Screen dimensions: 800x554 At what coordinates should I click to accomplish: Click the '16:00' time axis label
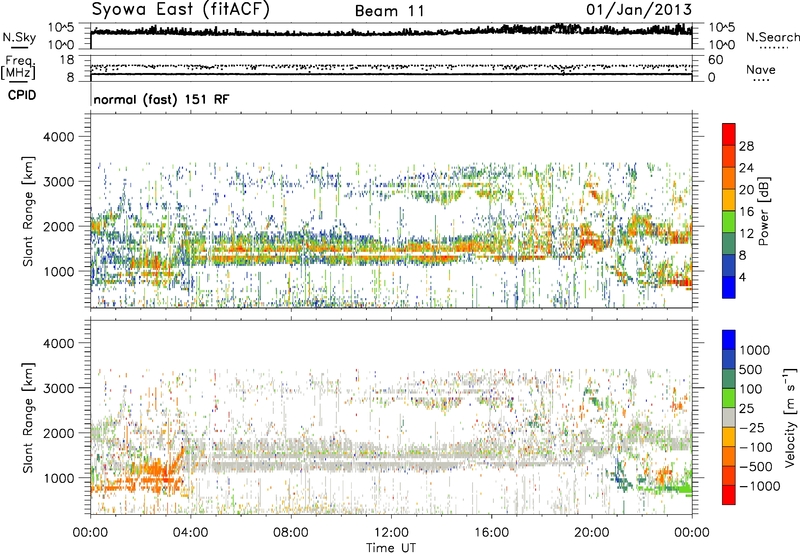coord(491,533)
